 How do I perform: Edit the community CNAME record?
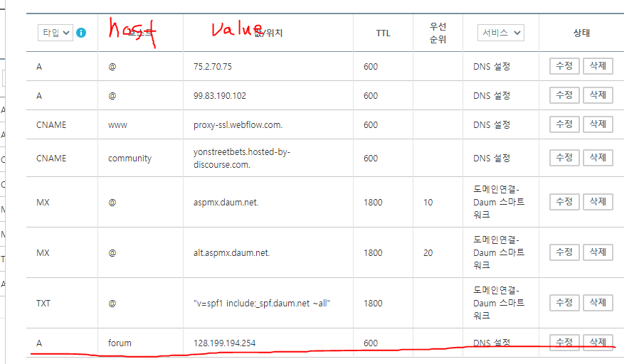point(564,158)
